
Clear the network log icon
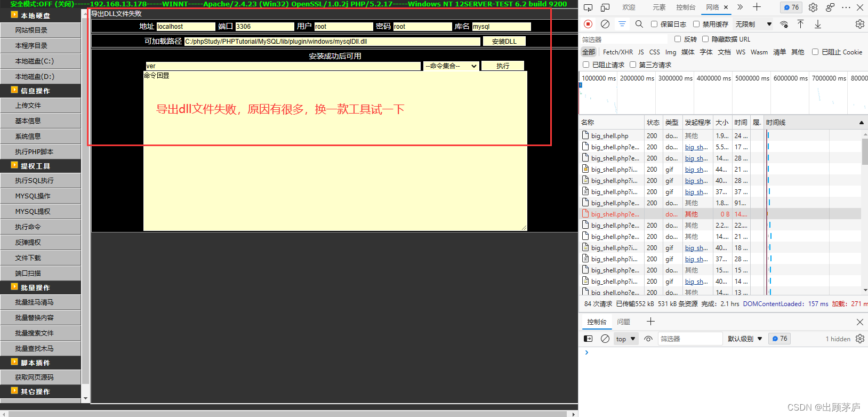pos(605,24)
